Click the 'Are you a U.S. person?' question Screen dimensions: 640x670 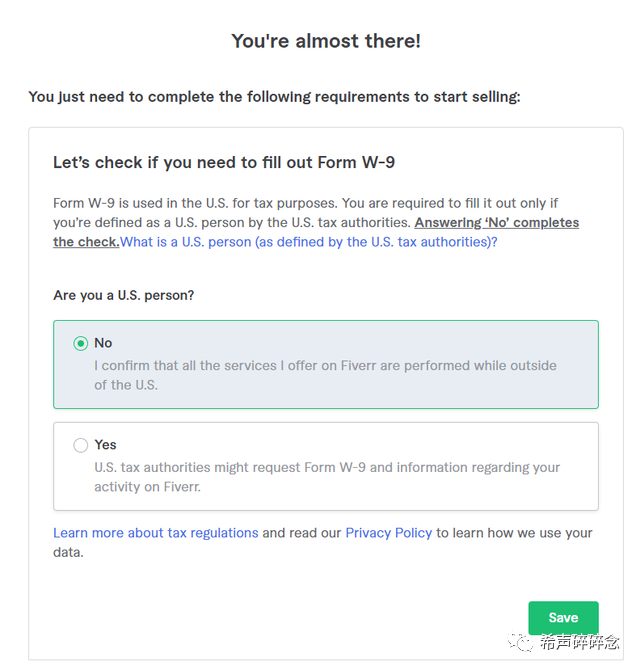[x=124, y=296]
